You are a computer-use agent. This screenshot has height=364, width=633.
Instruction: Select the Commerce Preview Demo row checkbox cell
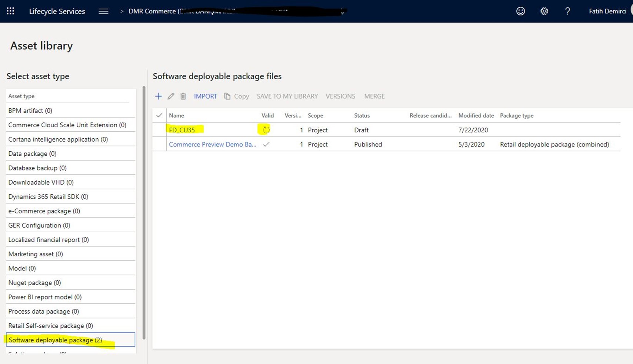[x=159, y=144]
